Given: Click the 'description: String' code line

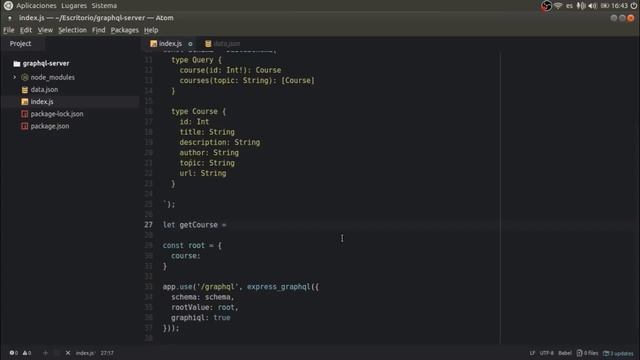Looking at the screenshot, I should click(220, 142).
